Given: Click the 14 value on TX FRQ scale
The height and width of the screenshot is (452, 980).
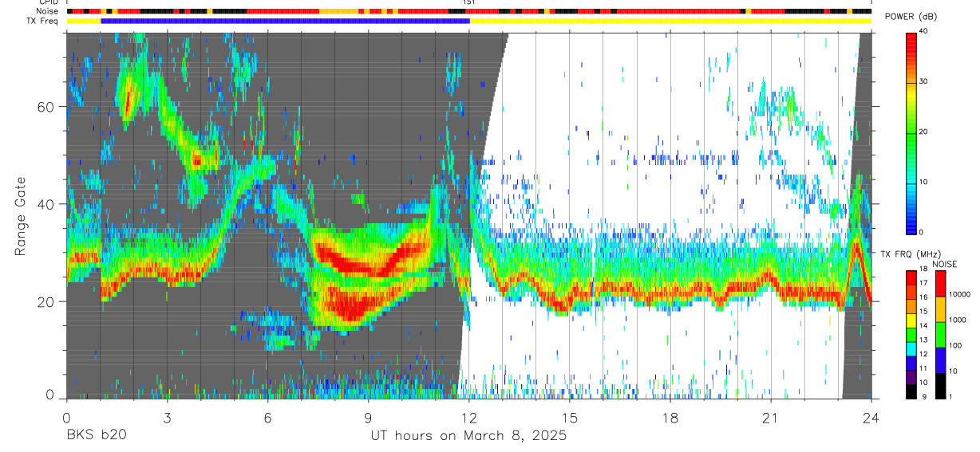Looking at the screenshot, I should [924, 327].
